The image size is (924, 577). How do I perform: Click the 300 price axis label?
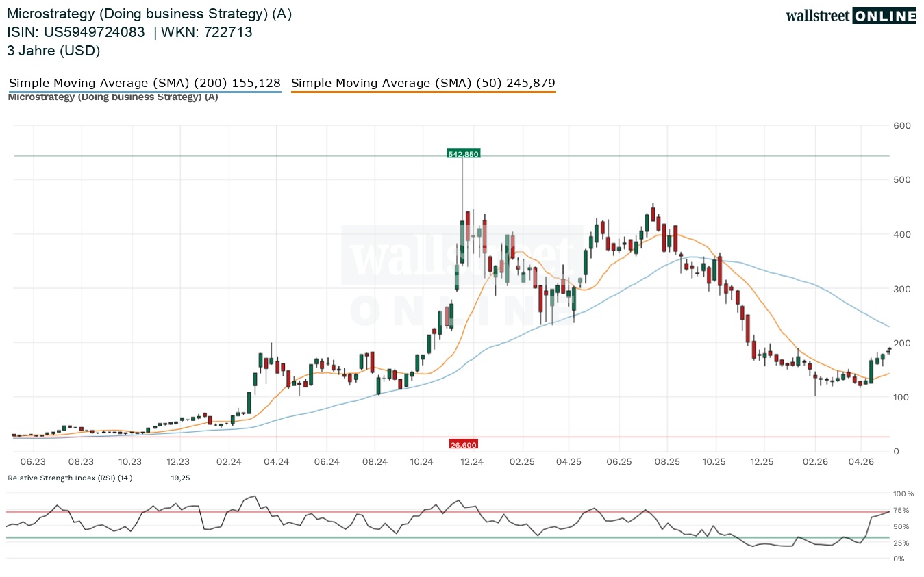point(901,289)
